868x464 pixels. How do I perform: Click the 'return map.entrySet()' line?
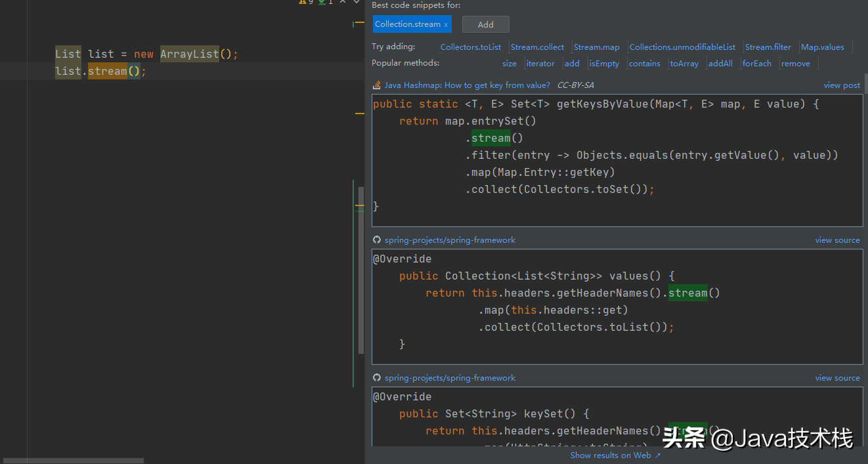(x=467, y=121)
